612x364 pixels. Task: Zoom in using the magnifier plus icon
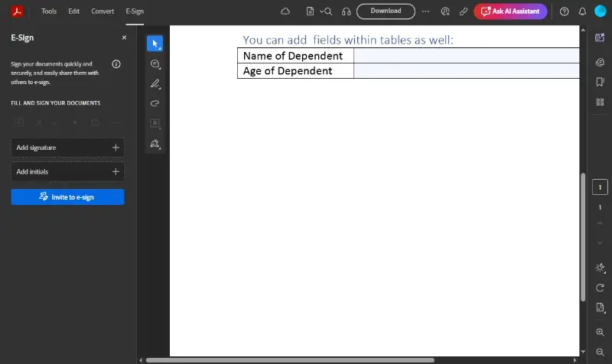pyautogui.click(x=601, y=333)
